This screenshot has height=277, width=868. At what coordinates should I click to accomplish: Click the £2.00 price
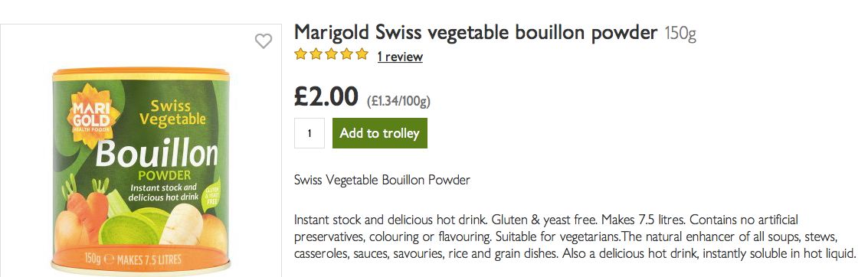(326, 96)
